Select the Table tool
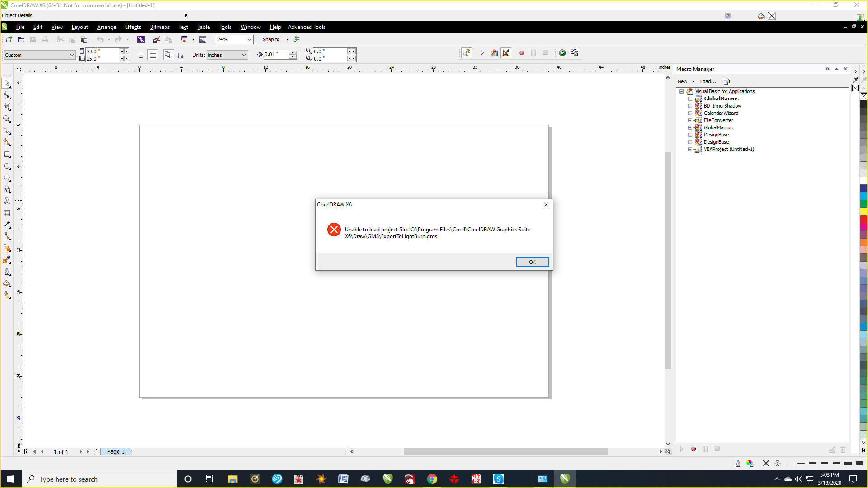868x488 pixels. [x=7, y=213]
